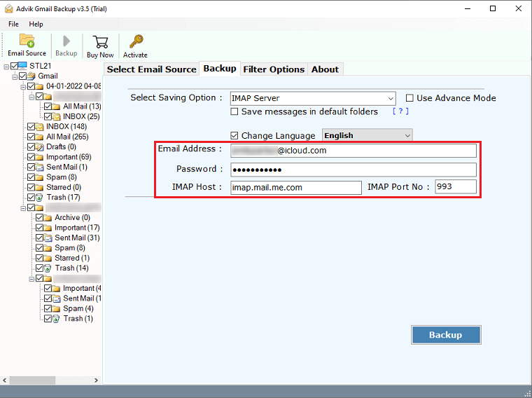The height and width of the screenshot is (398, 532).
Task: Uncheck the All Mail (265) checkbox
Action: point(31,137)
